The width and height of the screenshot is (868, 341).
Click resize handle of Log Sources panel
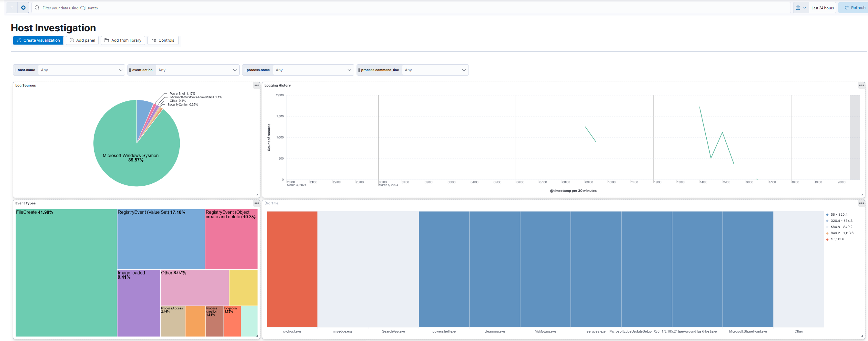(257, 195)
